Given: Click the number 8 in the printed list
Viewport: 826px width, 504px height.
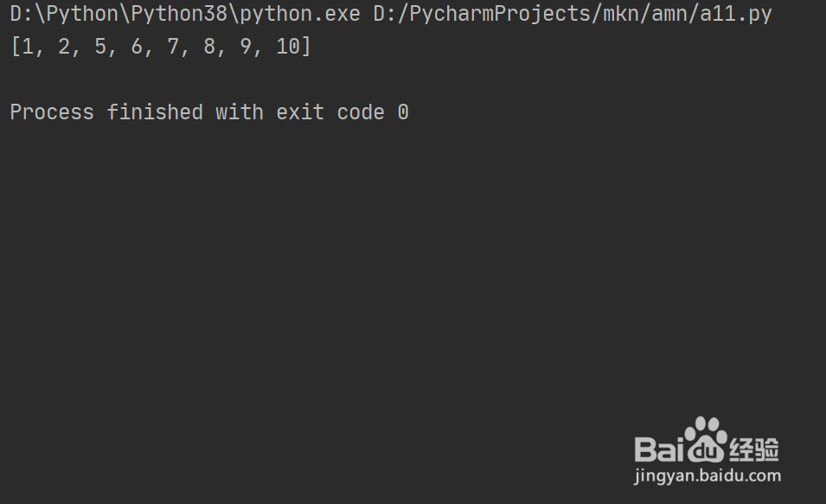Looking at the screenshot, I should [209, 47].
